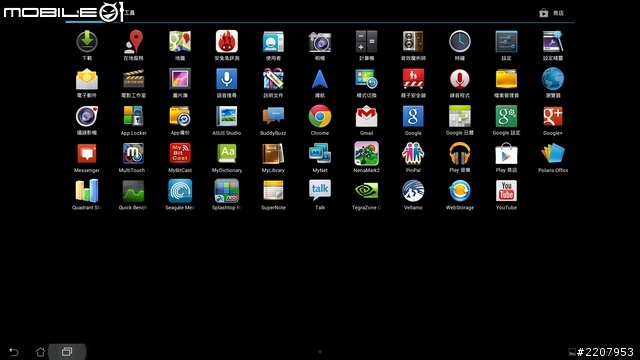Launch the Quick Bench app
Viewport: 640px width, 360px height.
(x=133, y=191)
